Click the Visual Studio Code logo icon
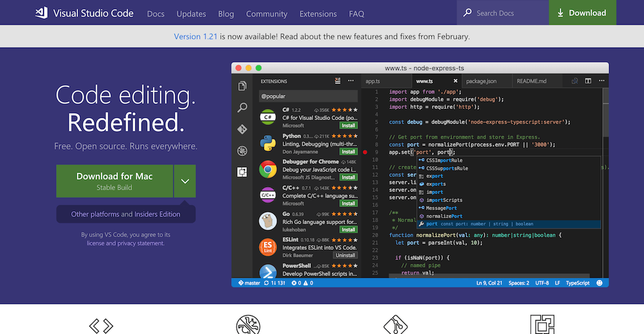This screenshot has height=334, width=644. (41, 13)
